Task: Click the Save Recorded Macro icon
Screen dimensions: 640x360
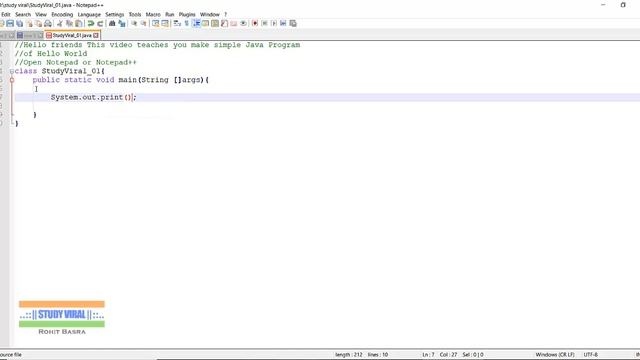Action: (293, 24)
